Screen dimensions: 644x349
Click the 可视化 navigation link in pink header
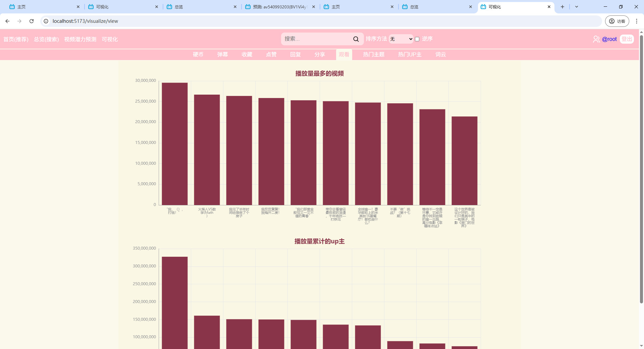coord(110,39)
